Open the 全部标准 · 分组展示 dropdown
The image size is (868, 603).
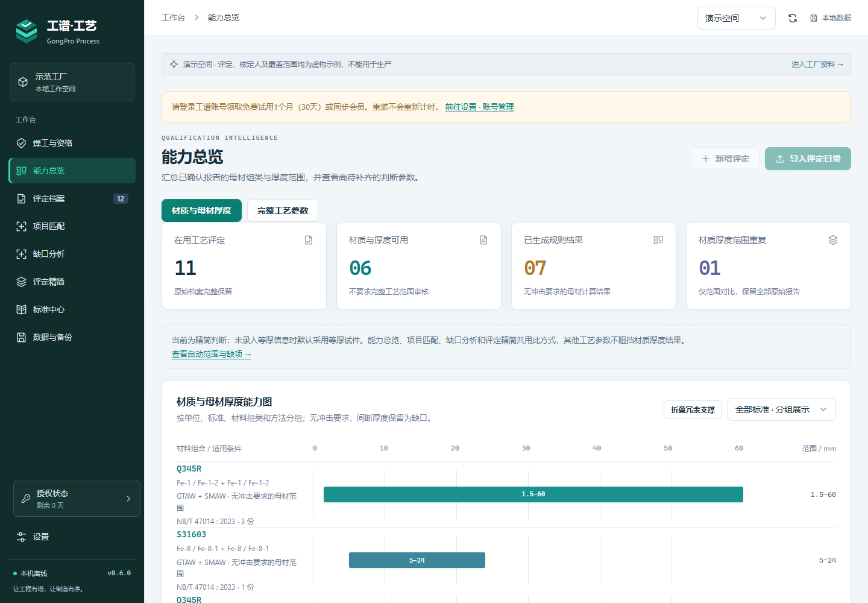pos(782,409)
